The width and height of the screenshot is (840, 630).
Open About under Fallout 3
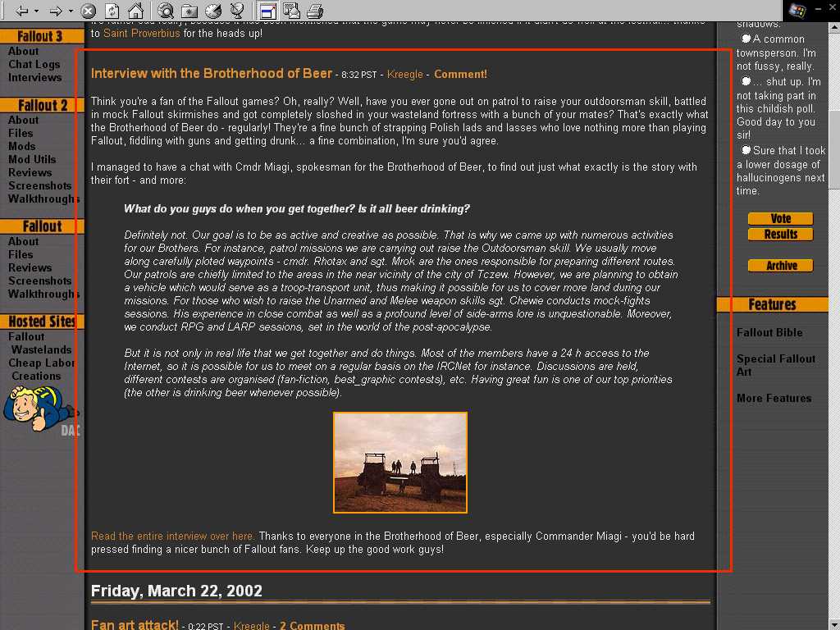click(x=24, y=52)
